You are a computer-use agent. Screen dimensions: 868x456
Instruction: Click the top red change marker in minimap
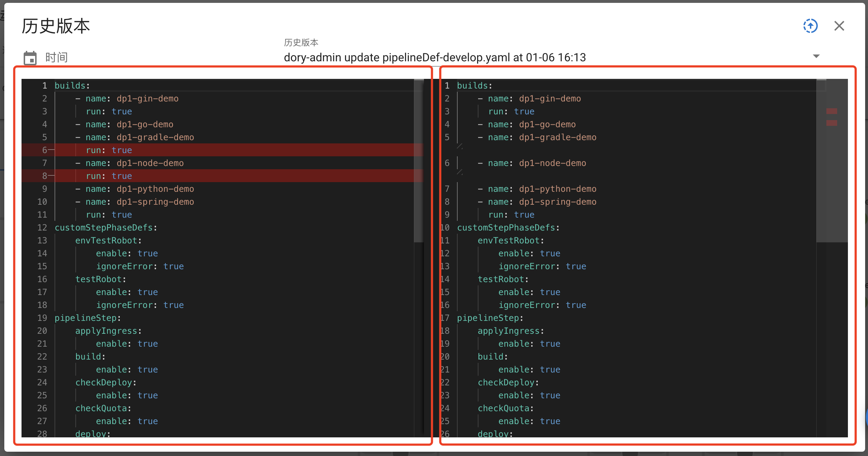coord(831,111)
